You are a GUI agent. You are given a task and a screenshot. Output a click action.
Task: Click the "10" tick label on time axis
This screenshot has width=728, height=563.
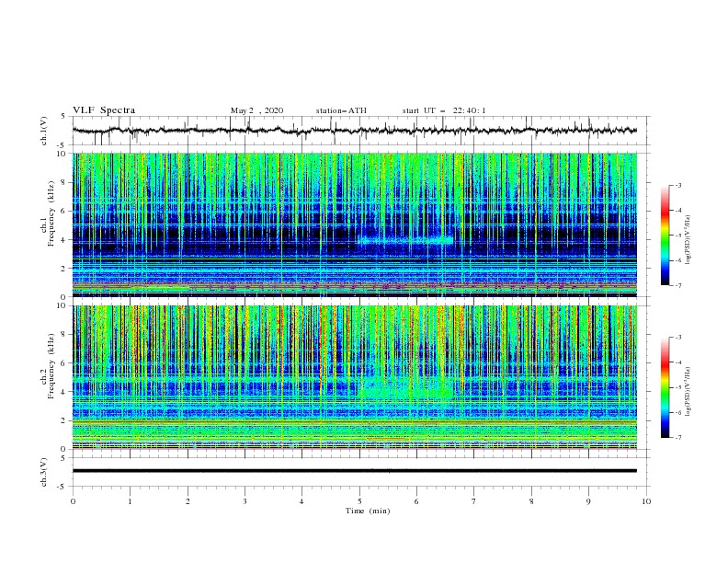(646, 501)
